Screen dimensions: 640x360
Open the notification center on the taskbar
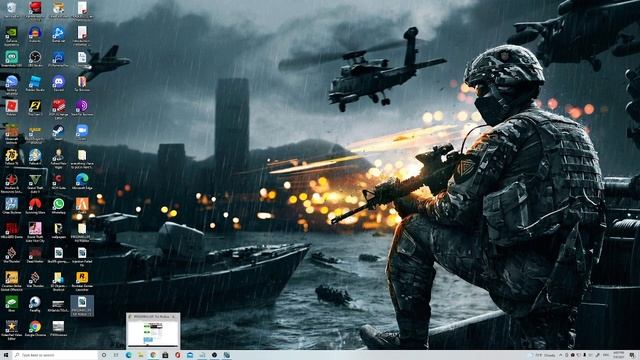pos(633,355)
